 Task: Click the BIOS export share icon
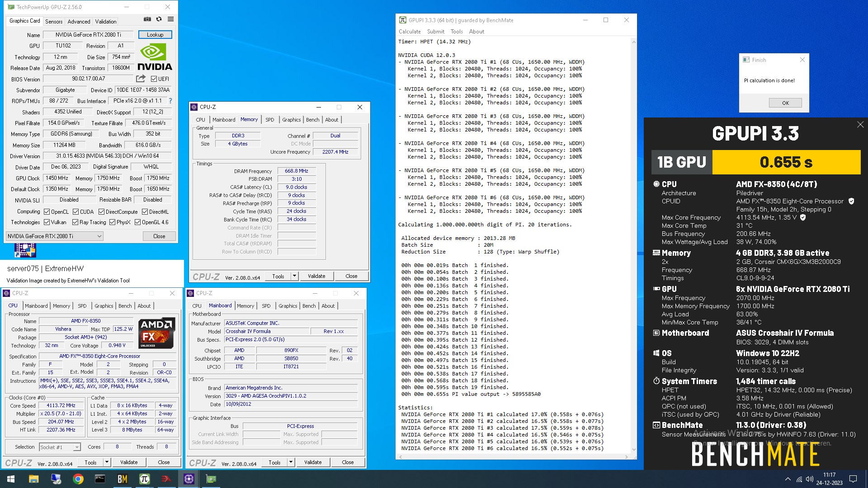pos(141,79)
